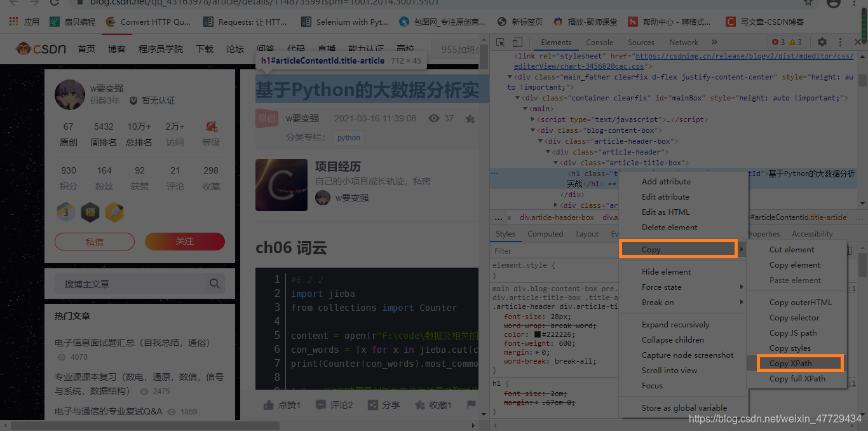
Task: Open 下载 in CSDN navigation
Action: point(205,49)
